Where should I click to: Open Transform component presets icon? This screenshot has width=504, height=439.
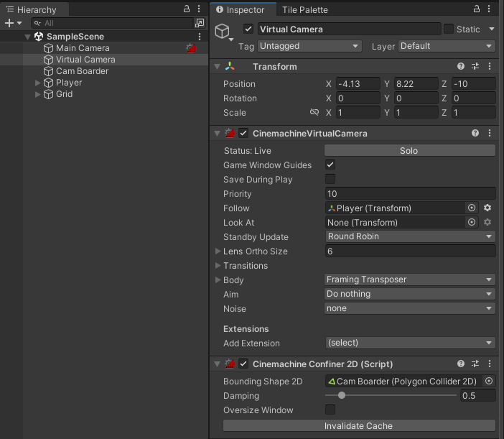point(475,66)
